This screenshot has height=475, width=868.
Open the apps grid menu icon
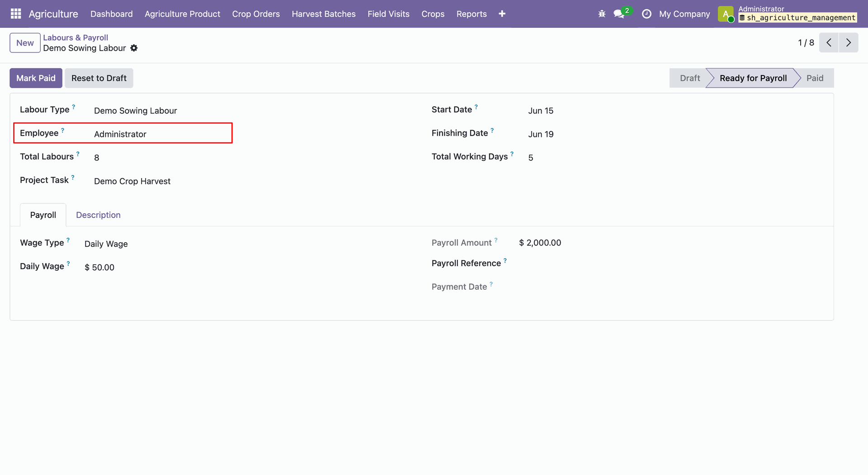[x=16, y=14]
